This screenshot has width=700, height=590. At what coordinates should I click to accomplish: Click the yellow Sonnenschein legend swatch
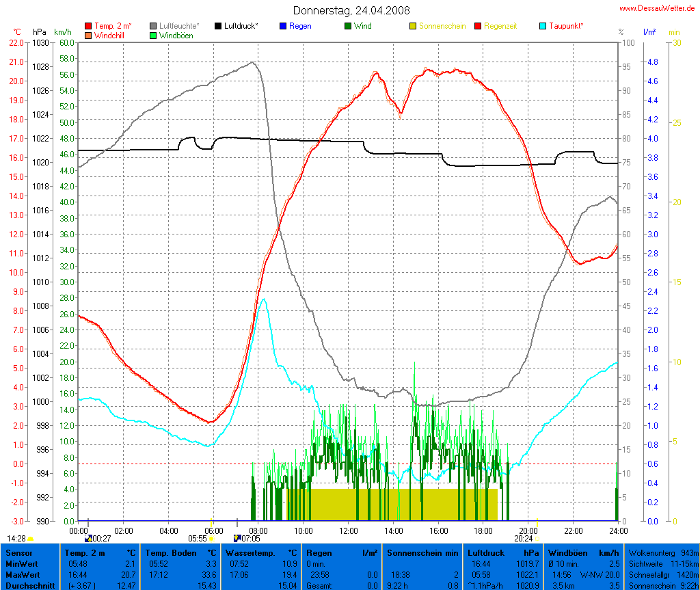(x=413, y=26)
